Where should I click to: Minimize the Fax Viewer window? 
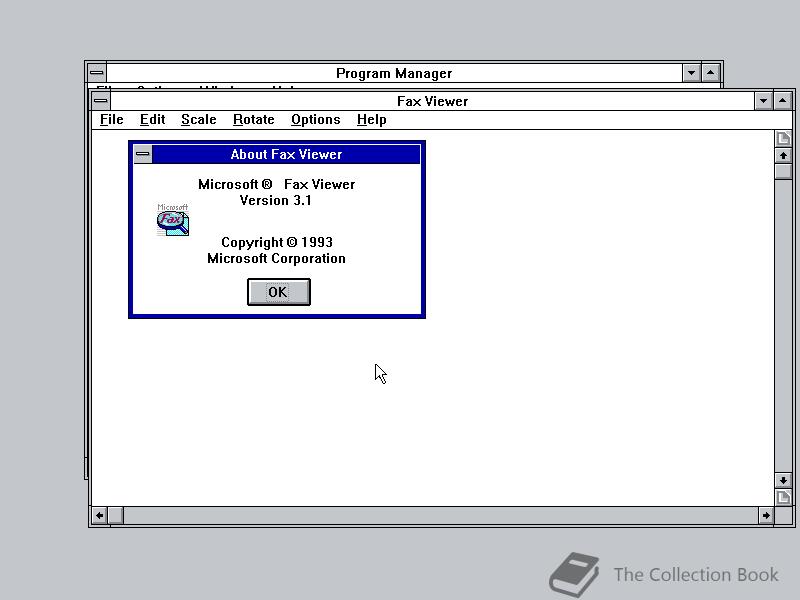click(x=763, y=101)
